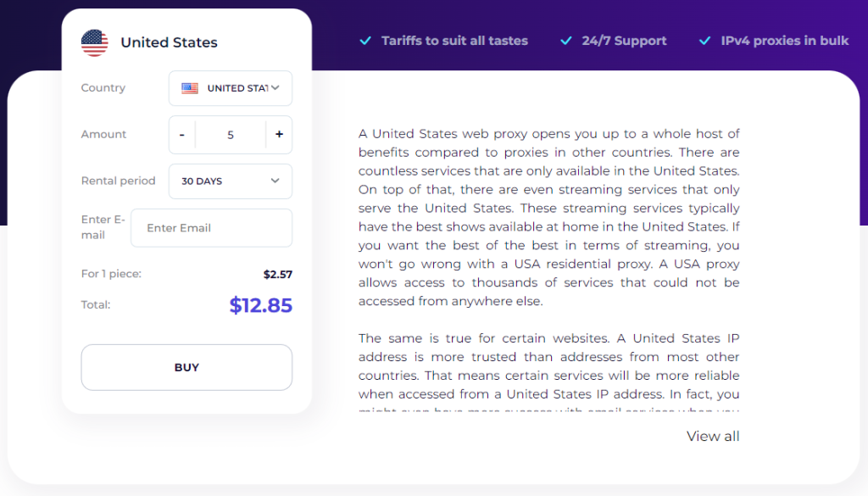Click the Amount number field showing 5
Viewport: 868px width, 496px height.
point(231,135)
